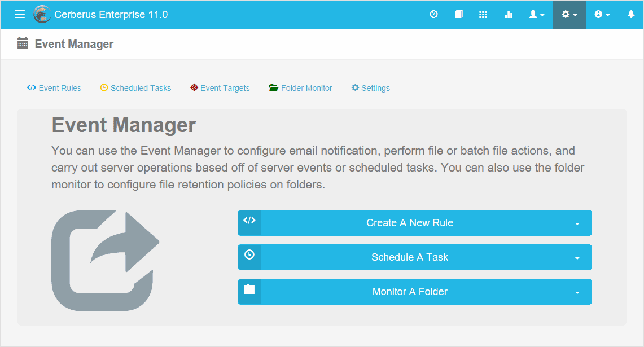Expand the Create A New Rule dropdown arrow
Image resolution: width=644 pixels, height=347 pixels.
[x=577, y=223]
